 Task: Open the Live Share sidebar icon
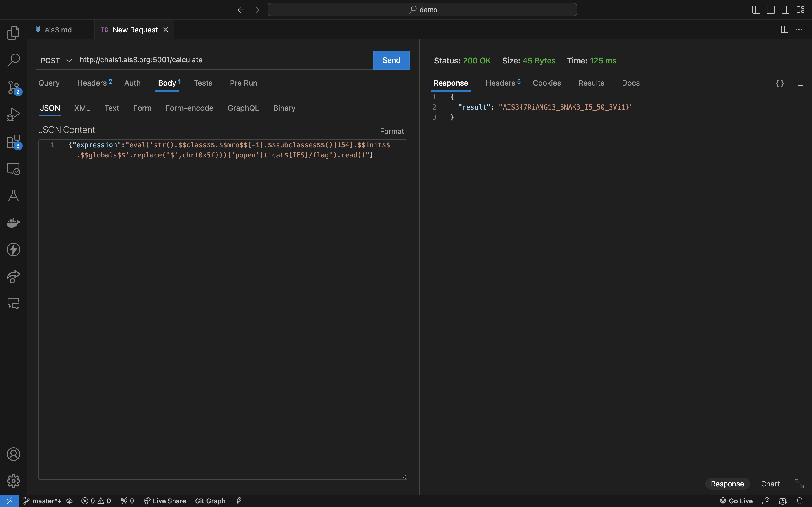(14, 276)
